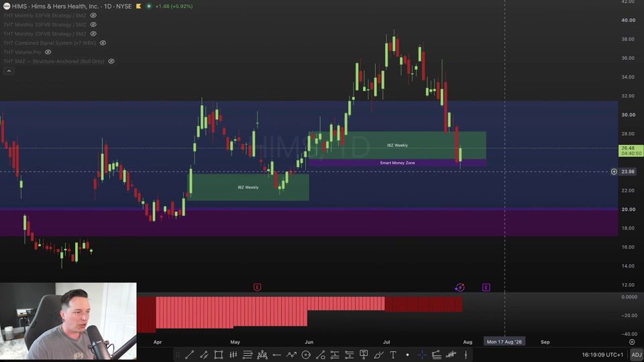The image size is (644, 362).
Task: Toggle eye icon of second THT Monthly 33FVB Strategy
Action: [94, 25]
